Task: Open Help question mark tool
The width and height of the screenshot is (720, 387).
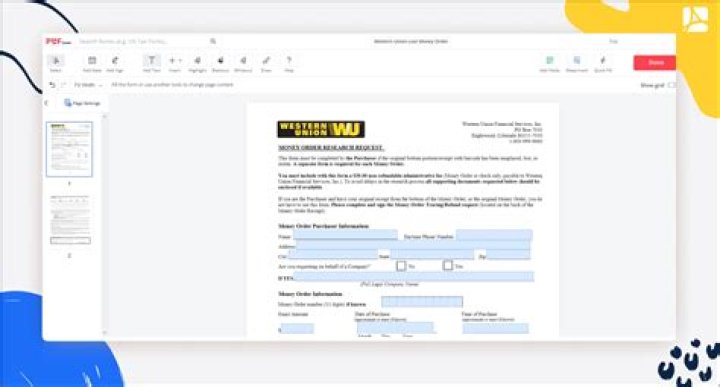Action: pyautogui.click(x=289, y=63)
